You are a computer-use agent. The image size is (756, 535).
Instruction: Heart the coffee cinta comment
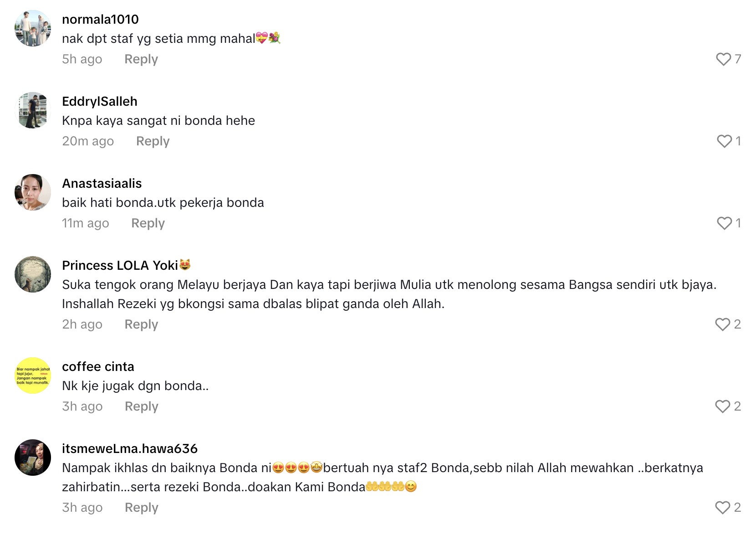[723, 406]
